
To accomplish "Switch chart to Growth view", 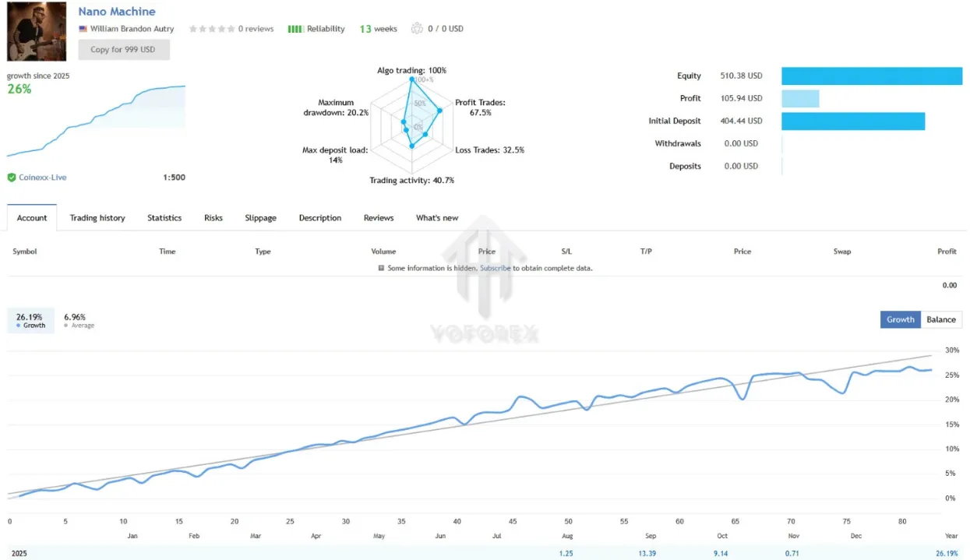I will pyautogui.click(x=900, y=319).
